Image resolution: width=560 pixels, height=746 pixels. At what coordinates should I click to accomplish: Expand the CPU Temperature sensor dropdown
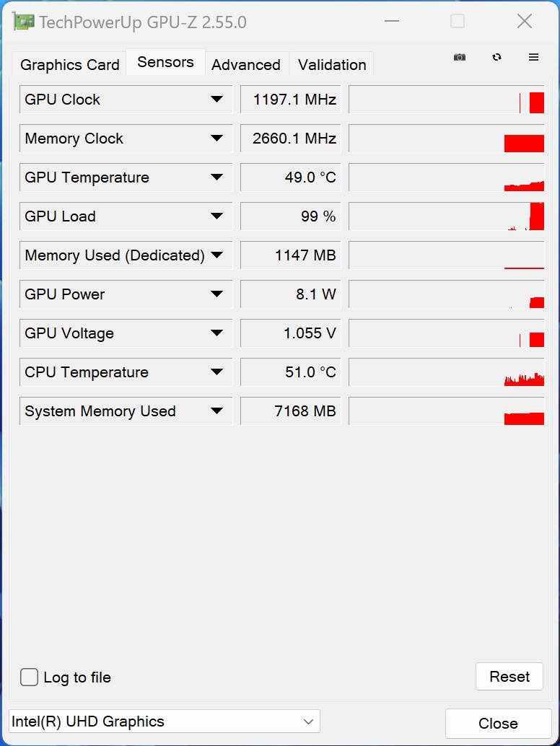[x=216, y=372]
